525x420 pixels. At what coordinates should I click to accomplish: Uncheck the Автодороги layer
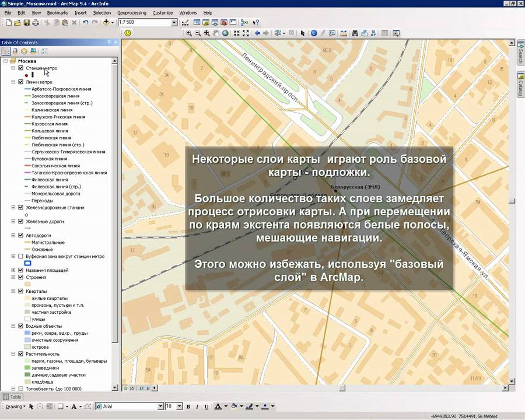click(x=21, y=236)
